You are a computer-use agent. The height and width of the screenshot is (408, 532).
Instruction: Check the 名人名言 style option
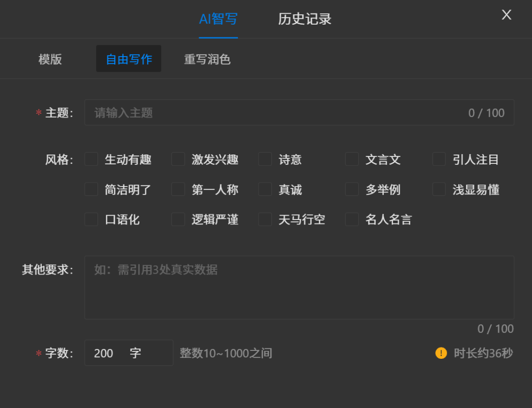[x=352, y=220]
